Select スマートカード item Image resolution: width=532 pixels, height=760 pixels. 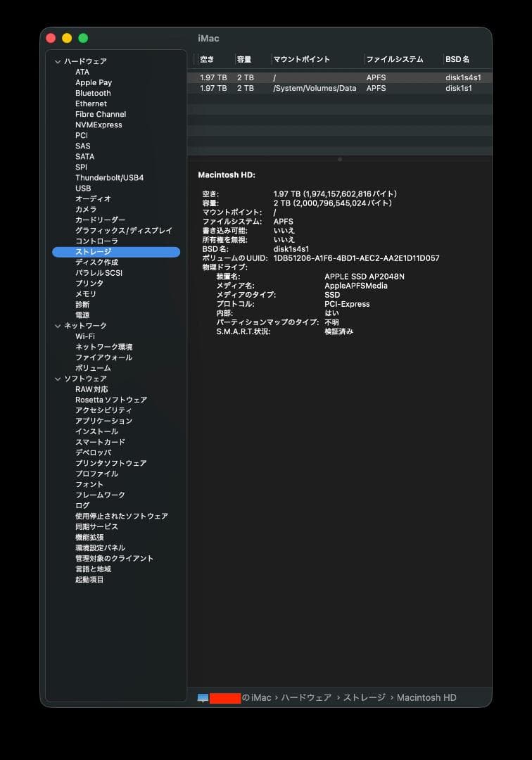[101, 443]
